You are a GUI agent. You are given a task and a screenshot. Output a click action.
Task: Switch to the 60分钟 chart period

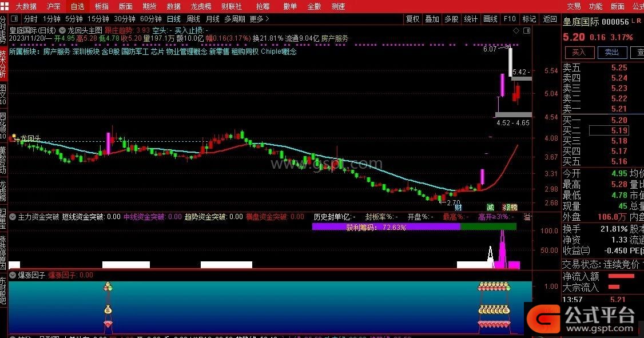(x=151, y=19)
